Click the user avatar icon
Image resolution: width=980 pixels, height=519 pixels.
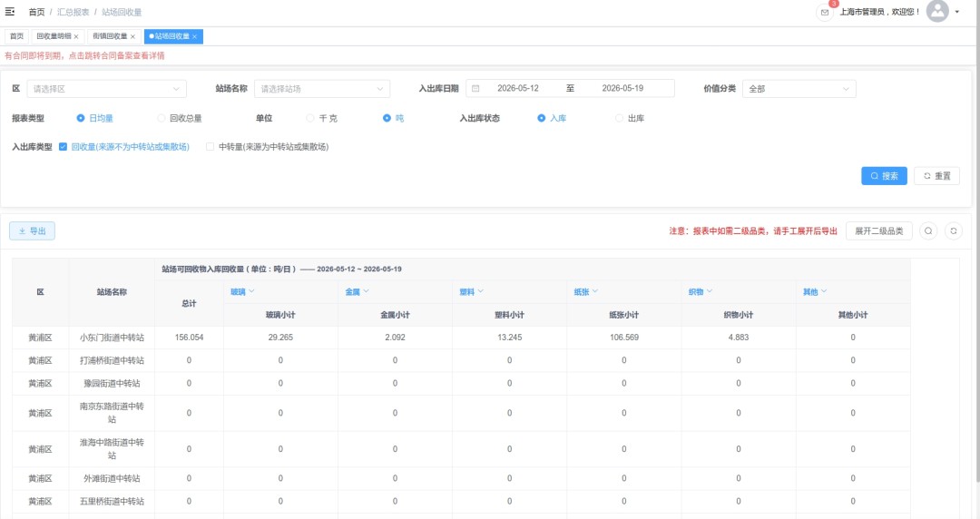[x=936, y=11]
